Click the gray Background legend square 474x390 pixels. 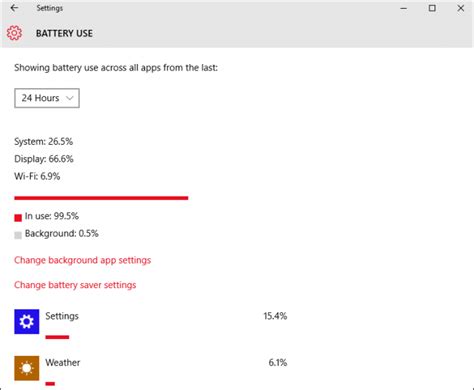pyautogui.click(x=18, y=235)
